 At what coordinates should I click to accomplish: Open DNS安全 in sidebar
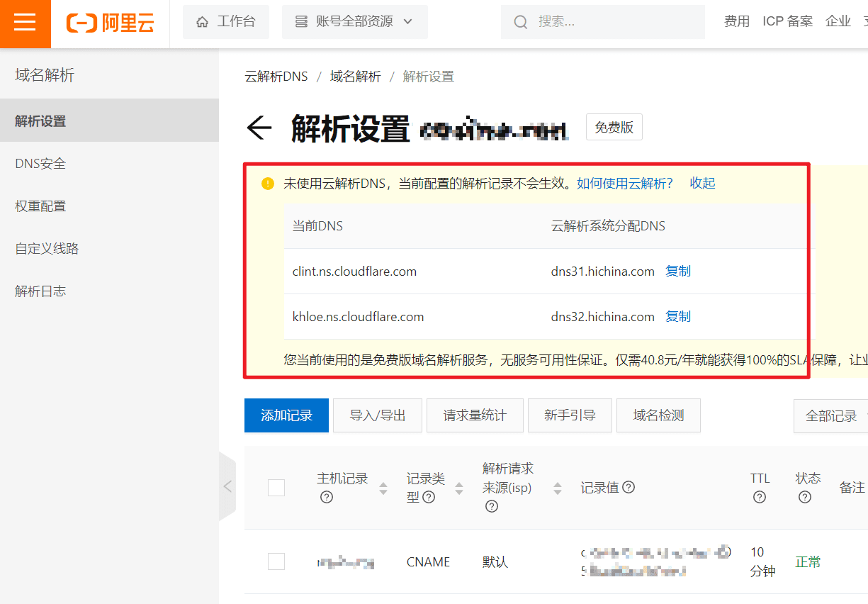click(x=40, y=164)
